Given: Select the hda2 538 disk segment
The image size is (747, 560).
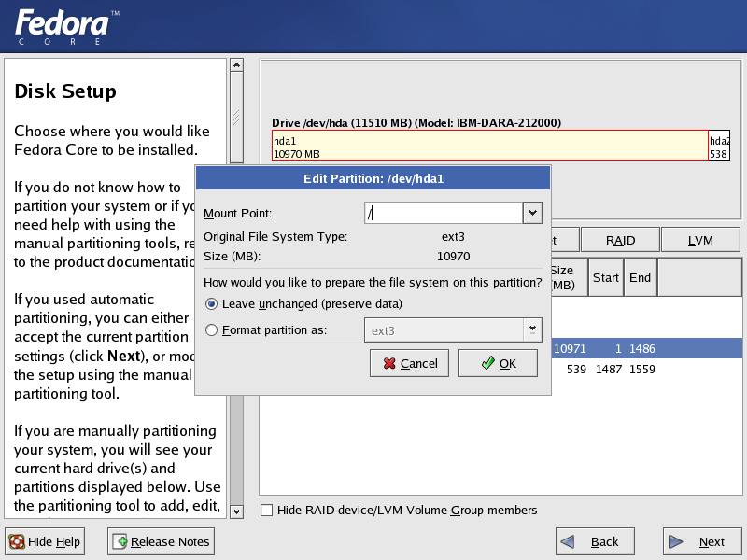Looking at the screenshot, I should 719,146.
